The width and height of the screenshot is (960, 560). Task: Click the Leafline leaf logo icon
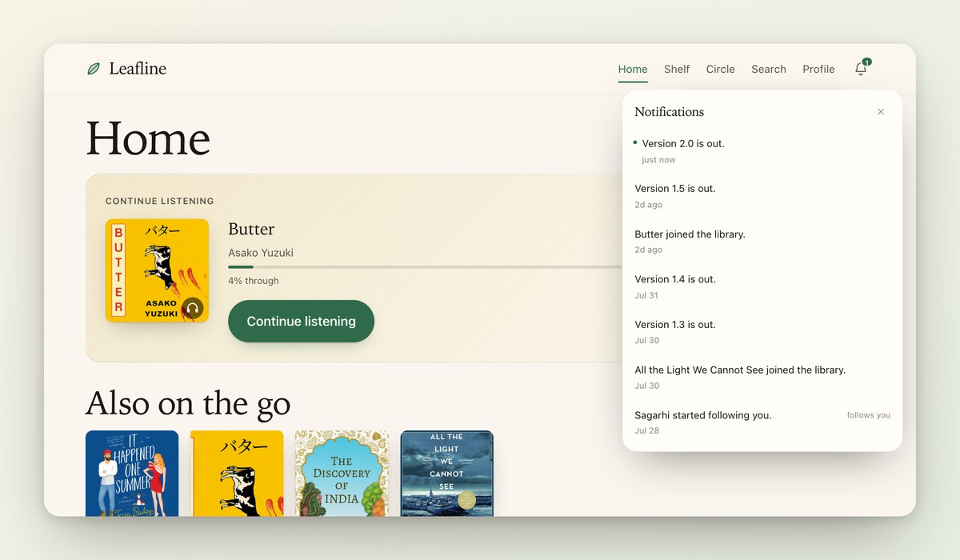coord(94,69)
